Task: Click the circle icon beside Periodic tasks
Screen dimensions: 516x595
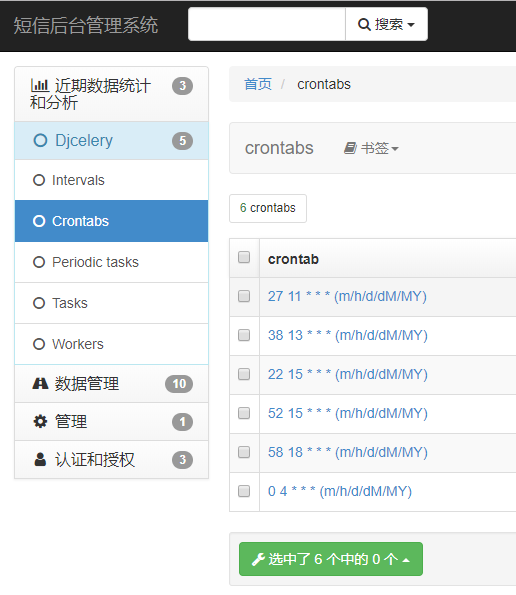Action: point(39,262)
